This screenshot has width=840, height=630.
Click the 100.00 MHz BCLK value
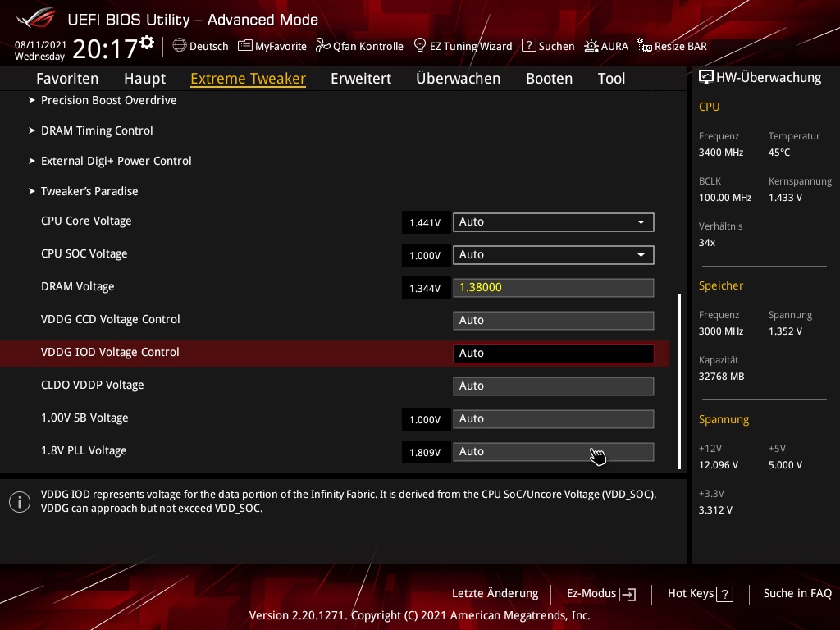[x=725, y=198]
